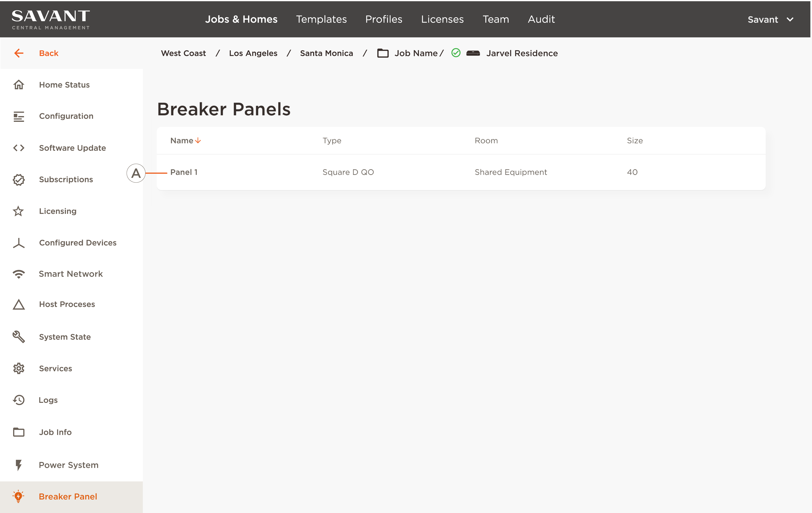Screen dimensions: 812x513
Task: Open Configured Devices in the sidebar
Action: (x=78, y=243)
